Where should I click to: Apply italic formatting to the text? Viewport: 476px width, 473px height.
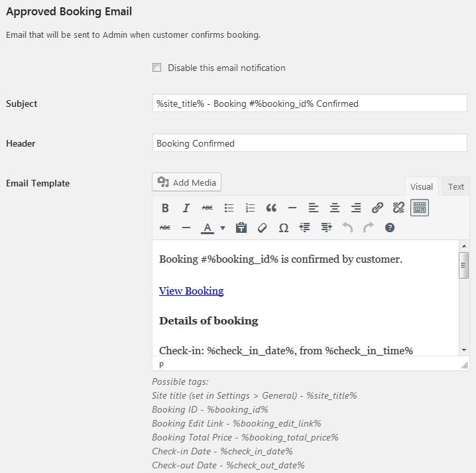click(186, 208)
